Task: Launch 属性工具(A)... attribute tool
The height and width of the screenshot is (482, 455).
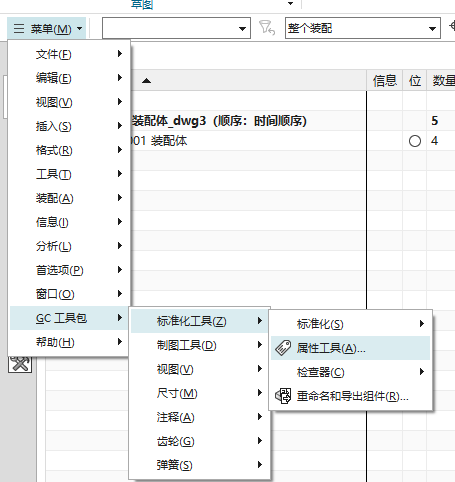Action: click(350, 348)
